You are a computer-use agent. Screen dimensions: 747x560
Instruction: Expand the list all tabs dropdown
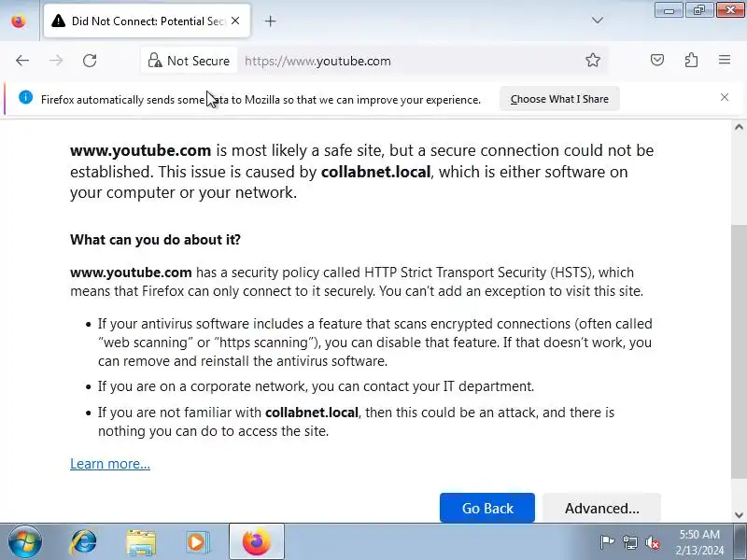(598, 21)
